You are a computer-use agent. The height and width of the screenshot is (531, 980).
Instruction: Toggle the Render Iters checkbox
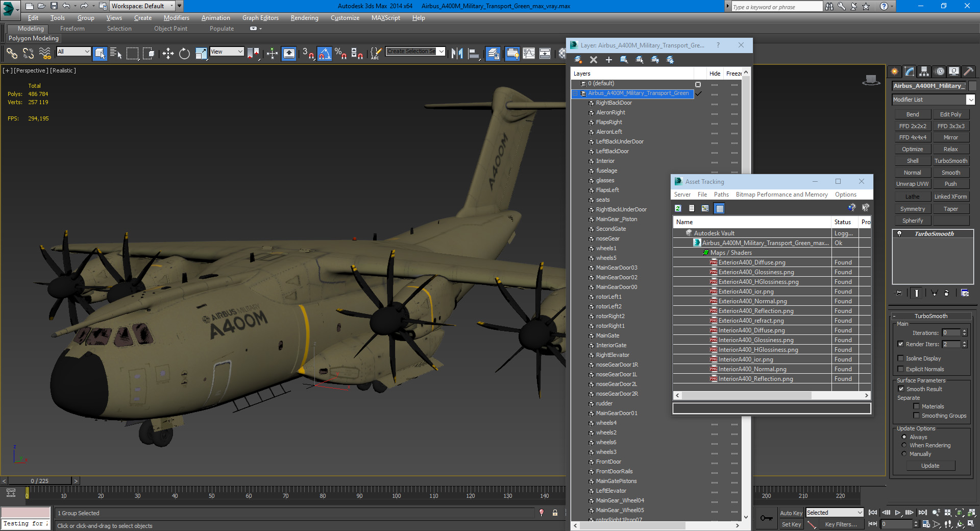click(901, 344)
